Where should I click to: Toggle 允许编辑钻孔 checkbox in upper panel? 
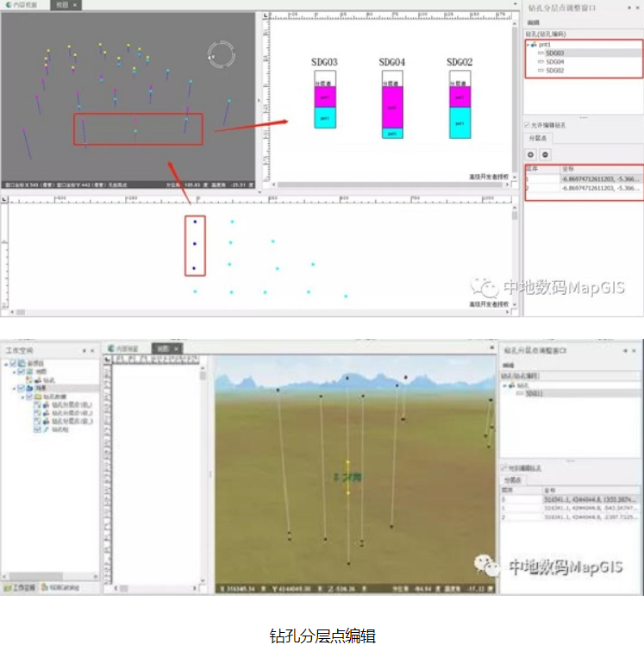pos(527,125)
